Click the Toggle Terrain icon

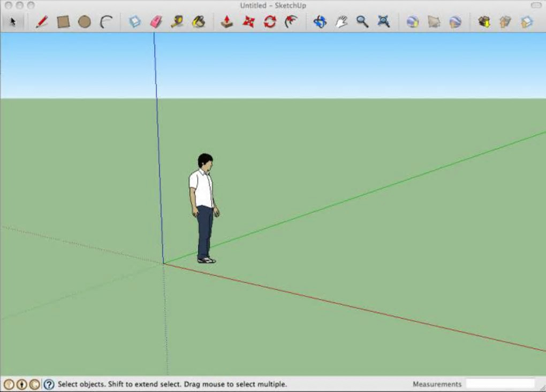coord(434,22)
